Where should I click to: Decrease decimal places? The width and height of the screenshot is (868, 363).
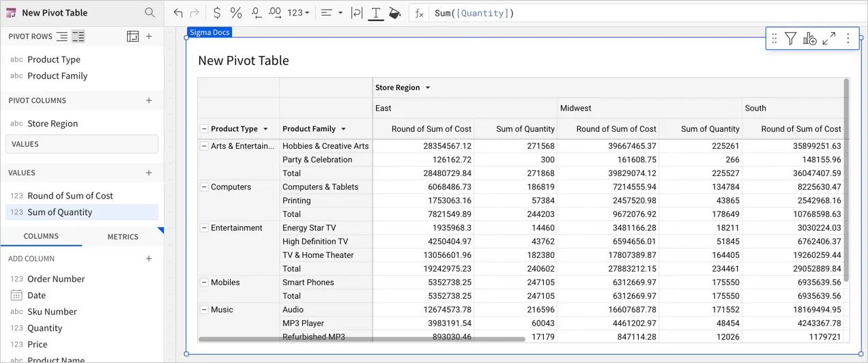tap(256, 13)
